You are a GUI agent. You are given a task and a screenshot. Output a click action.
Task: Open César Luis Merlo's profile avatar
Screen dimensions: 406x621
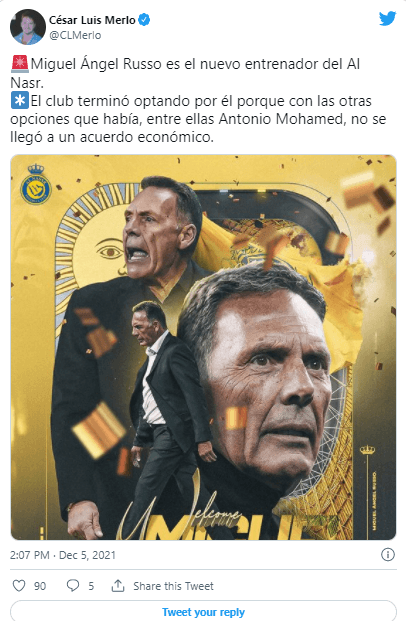pyautogui.click(x=27, y=27)
